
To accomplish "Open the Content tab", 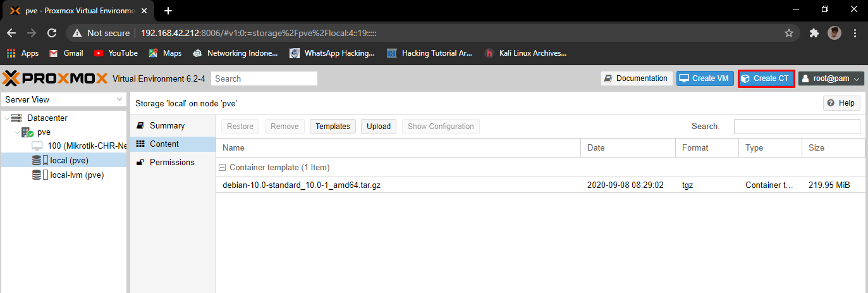I will point(173,144).
